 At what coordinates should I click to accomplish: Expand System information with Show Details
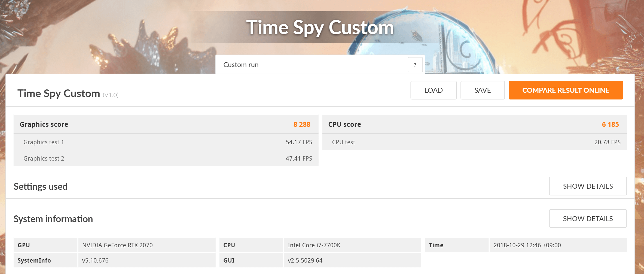588,219
